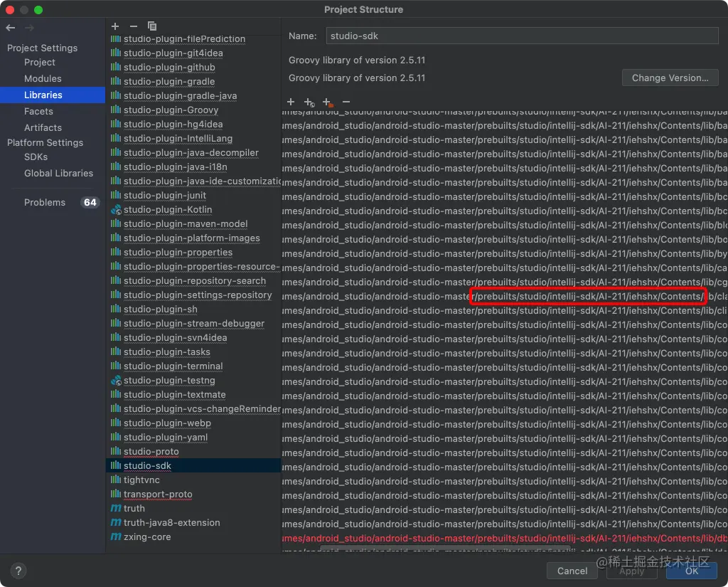Select the studio-plugin-gradle-java library

pos(180,96)
